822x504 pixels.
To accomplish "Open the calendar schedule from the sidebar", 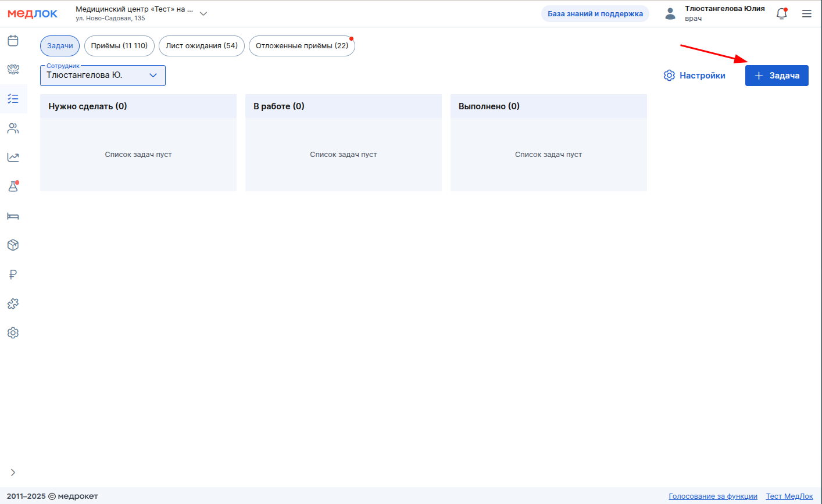I will tap(13, 41).
